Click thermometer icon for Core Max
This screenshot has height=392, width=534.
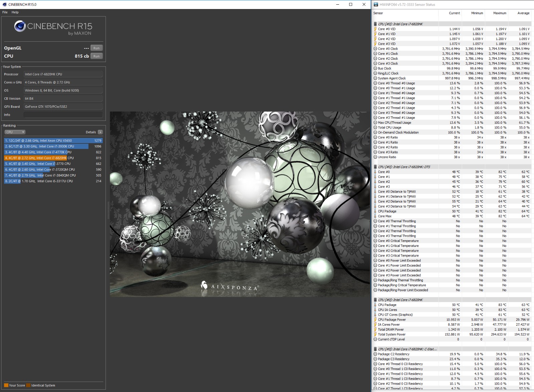375,216
